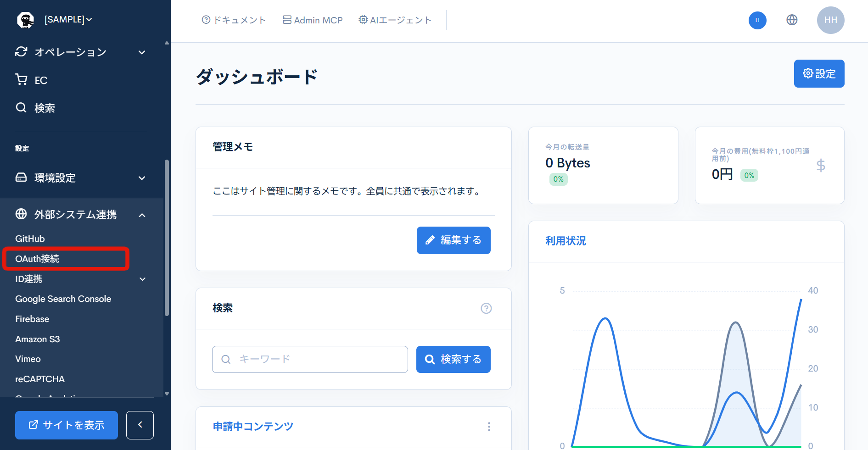Expand the オペレーション menu chevron
868x450 pixels.
(x=142, y=52)
